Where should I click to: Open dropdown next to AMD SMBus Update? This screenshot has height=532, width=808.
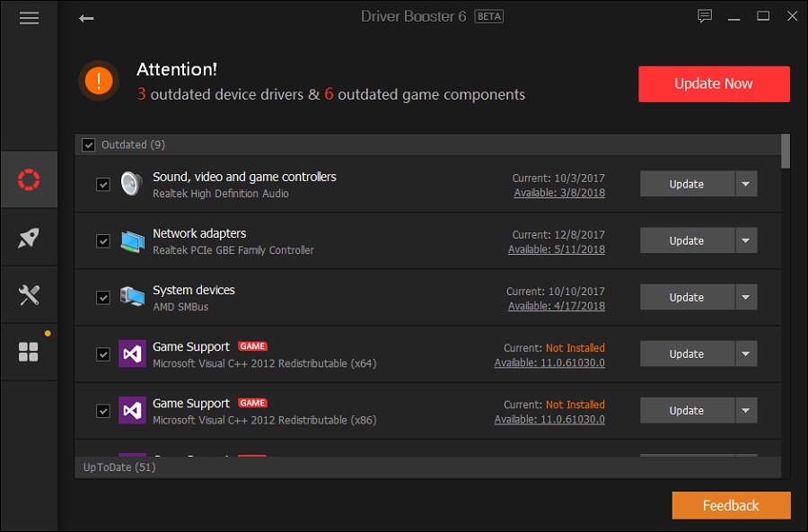[746, 297]
